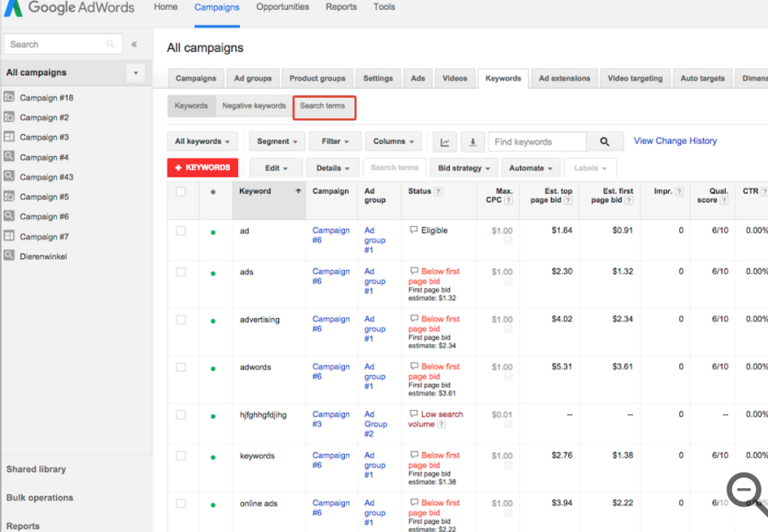This screenshot has width=768, height=532.
Task: Click the Google AdWords logo
Action: coord(69,8)
